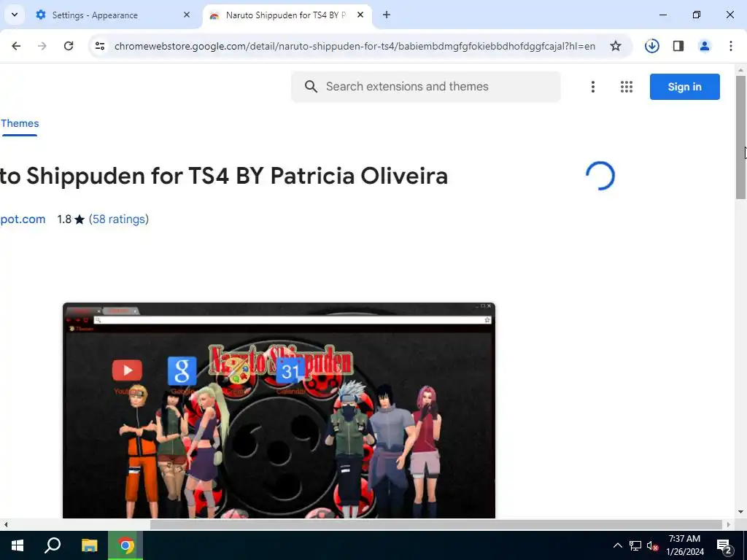Open the Chrome profile icon

click(x=704, y=46)
